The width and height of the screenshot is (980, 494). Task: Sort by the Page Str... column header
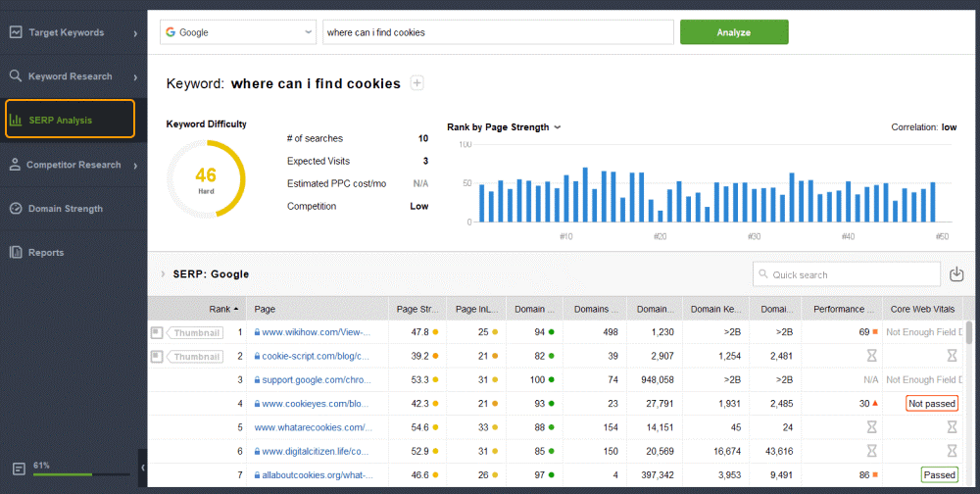(416, 309)
